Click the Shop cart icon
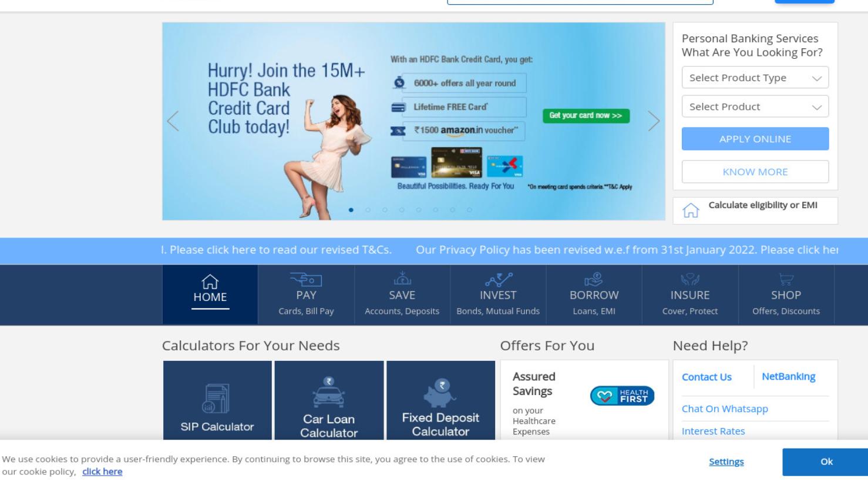 (x=786, y=279)
